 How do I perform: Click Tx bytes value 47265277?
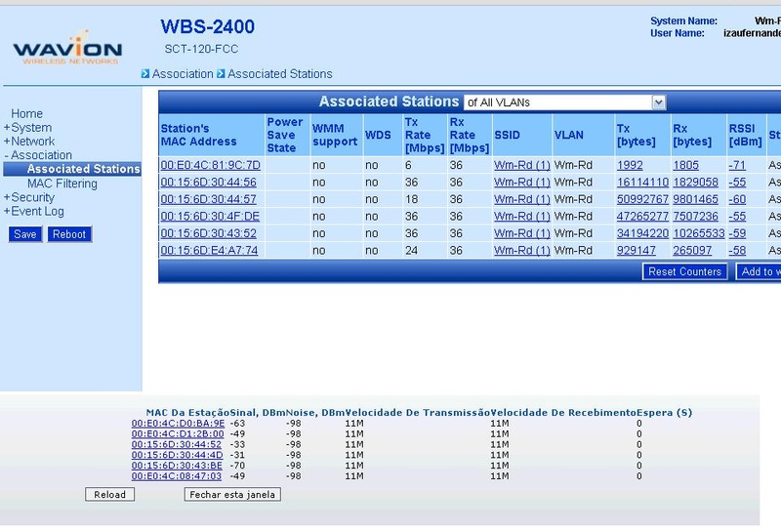[642, 216]
